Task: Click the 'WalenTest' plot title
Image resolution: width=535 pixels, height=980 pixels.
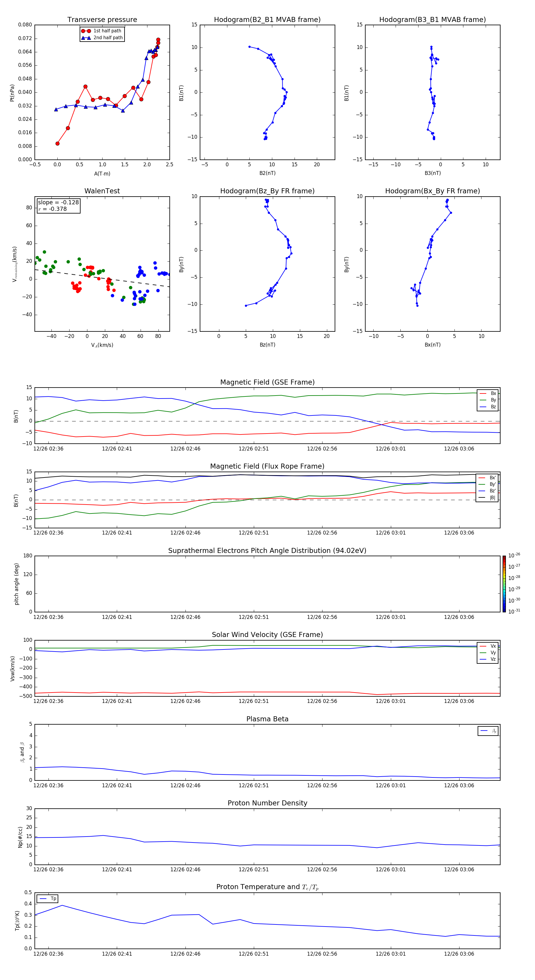Action: [102, 191]
